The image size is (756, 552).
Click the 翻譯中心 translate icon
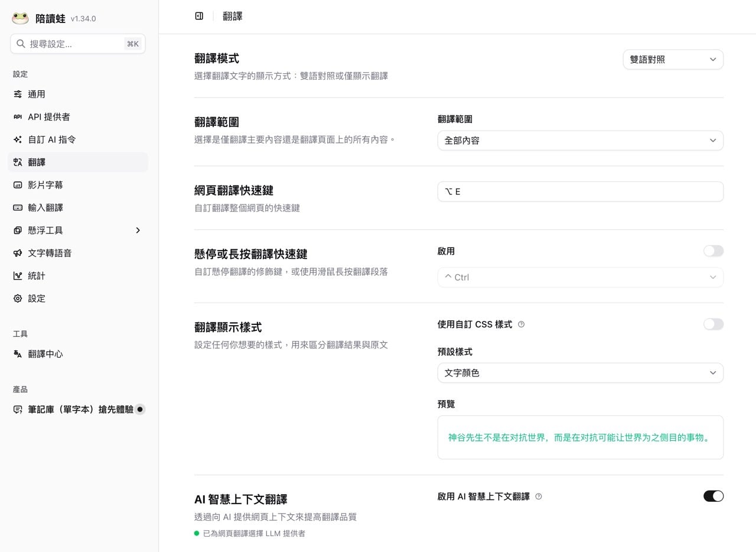pos(18,354)
